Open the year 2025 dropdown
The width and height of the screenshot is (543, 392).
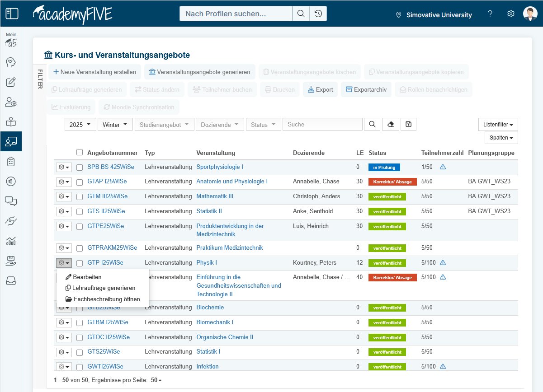click(x=80, y=125)
